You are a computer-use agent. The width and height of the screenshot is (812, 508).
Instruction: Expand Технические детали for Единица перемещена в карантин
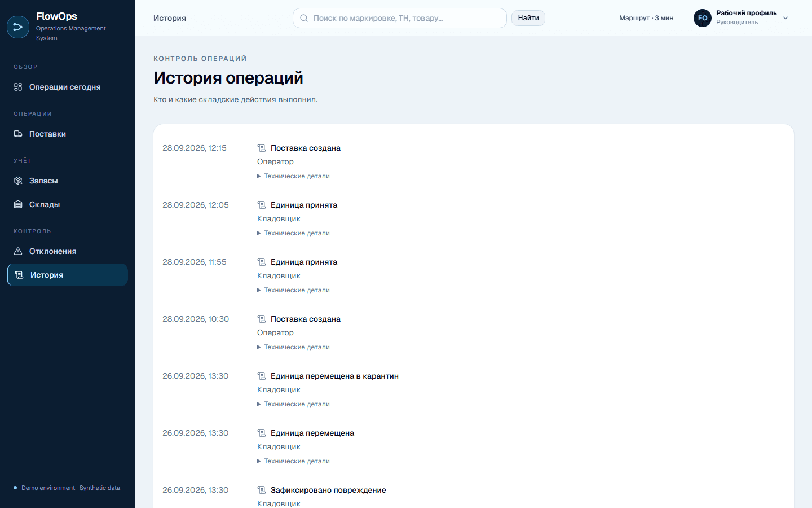point(293,404)
